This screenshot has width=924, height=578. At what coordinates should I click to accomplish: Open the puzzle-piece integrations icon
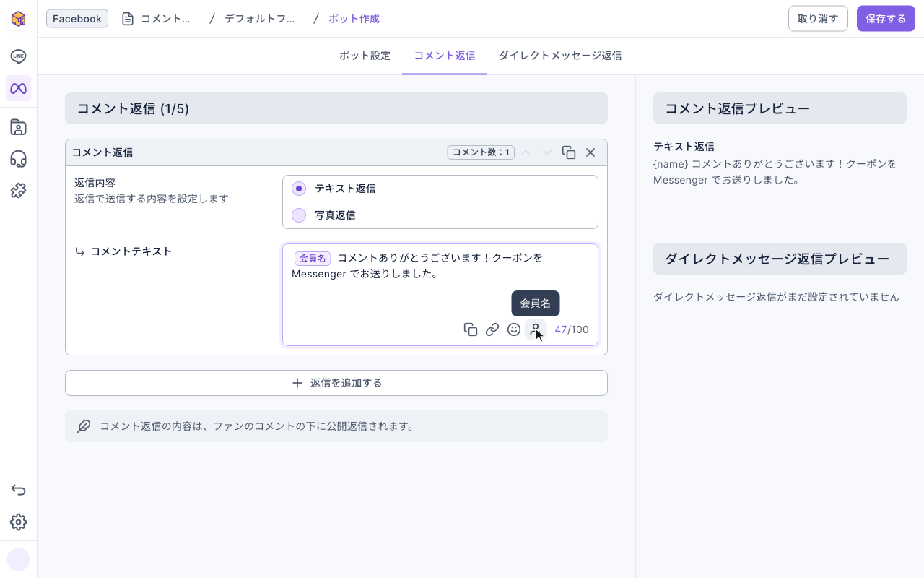(19, 191)
